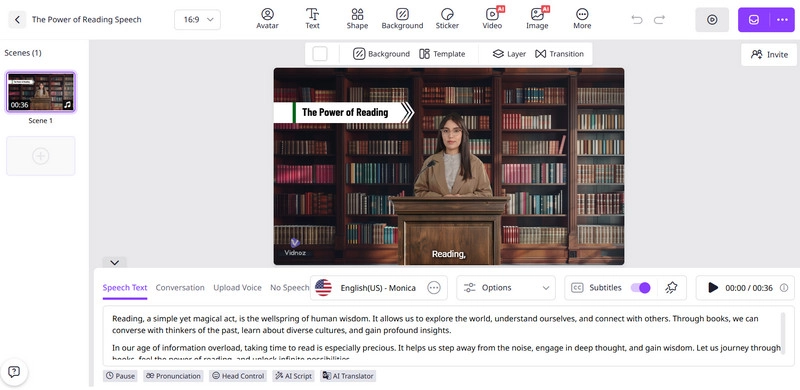Switch to the No Speech tab
The image size is (800, 390).
pyautogui.click(x=289, y=287)
